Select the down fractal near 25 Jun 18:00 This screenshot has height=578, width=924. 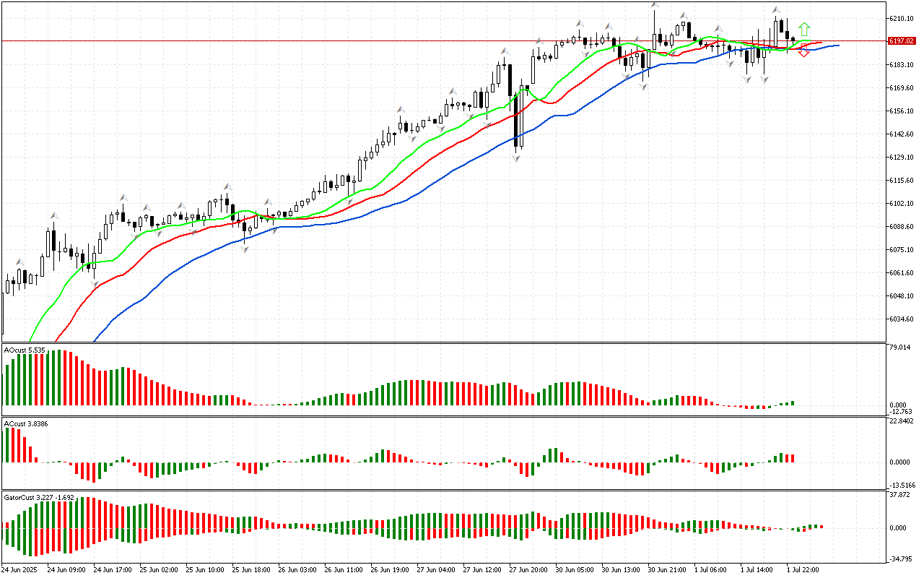point(245,249)
